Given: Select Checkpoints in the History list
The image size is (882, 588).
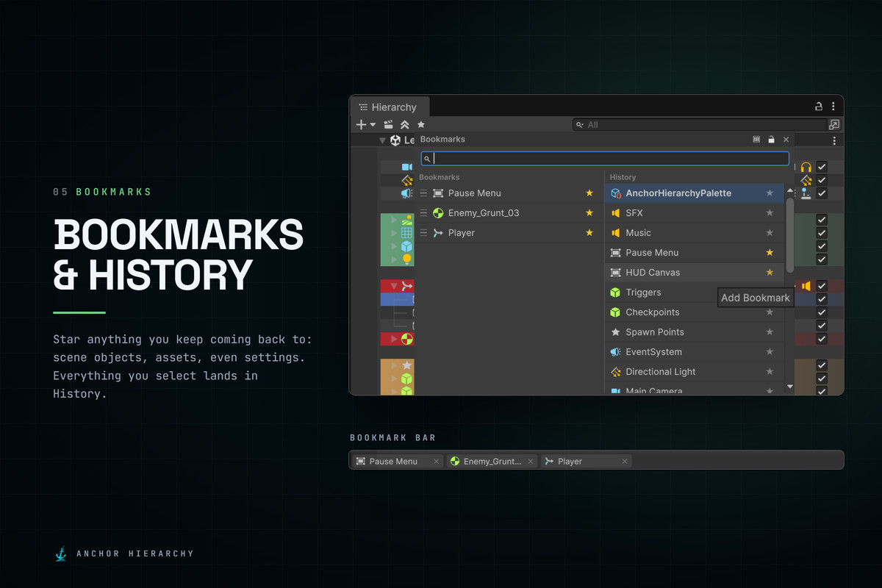Looking at the screenshot, I should (694, 312).
